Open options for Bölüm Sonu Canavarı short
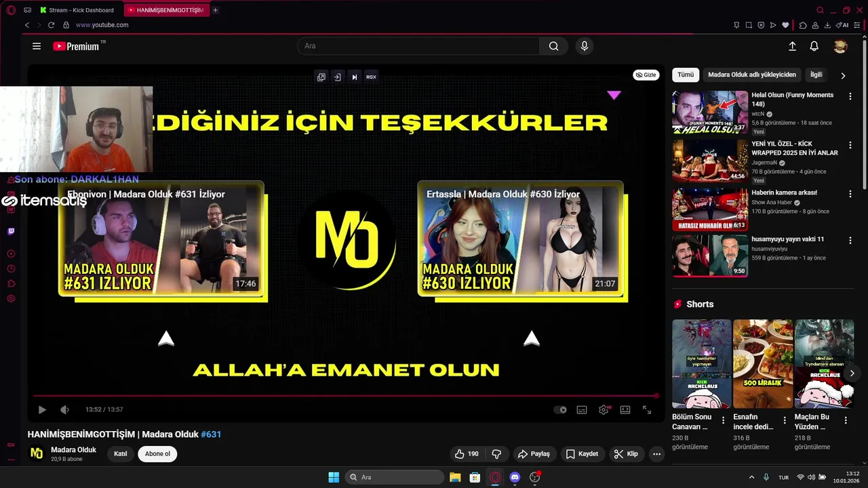The image size is (868, 488). pos(723,420)
